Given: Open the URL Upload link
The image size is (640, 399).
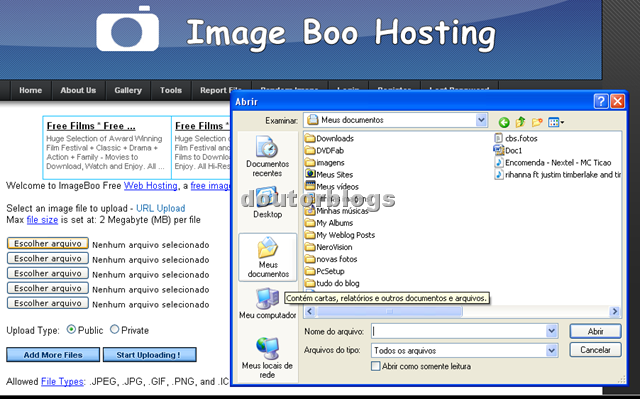Looking at the screenshot, I should (x=160, y=208).
